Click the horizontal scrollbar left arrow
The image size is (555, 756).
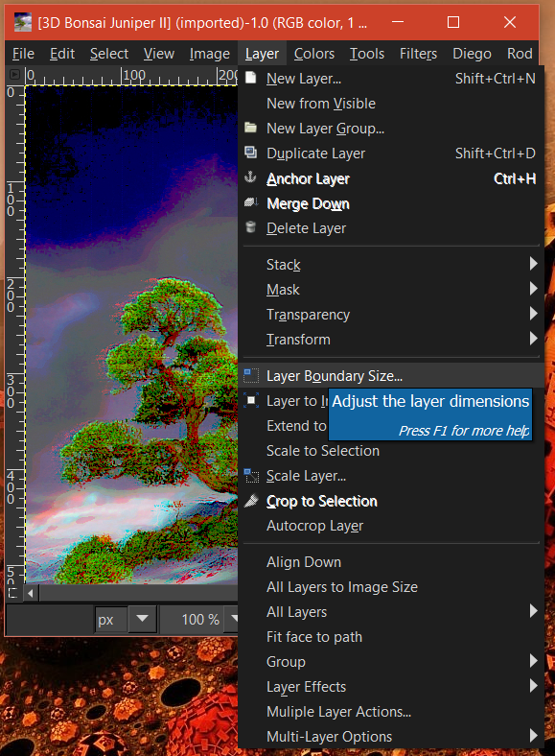(31, 593)
